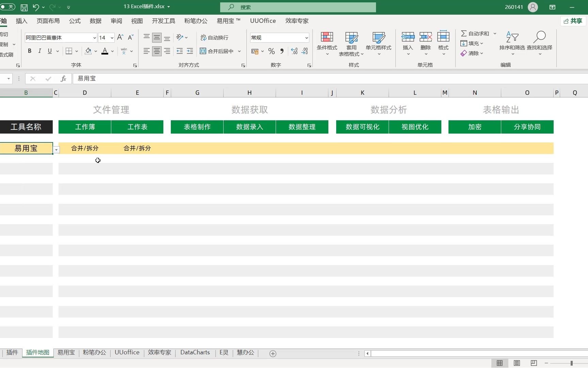Click the 表格制作 green header button
Viewport: 588px width, 368px height.
tap(197, 127)
